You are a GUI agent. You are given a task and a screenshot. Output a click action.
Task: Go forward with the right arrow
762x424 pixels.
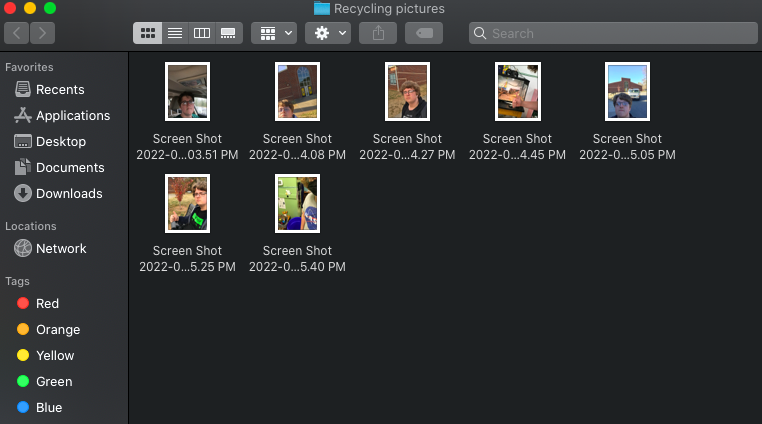[x=42, y=33]
